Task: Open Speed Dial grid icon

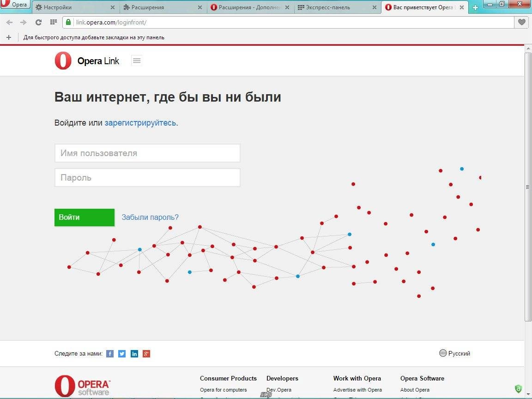Action: pyautogui.click(x=53, y=22)
